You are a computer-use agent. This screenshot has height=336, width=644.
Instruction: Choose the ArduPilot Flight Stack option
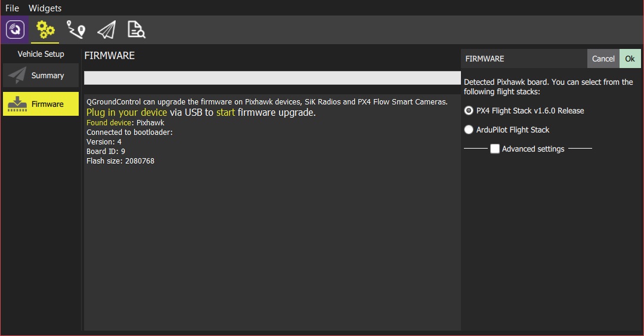[469, 130]
